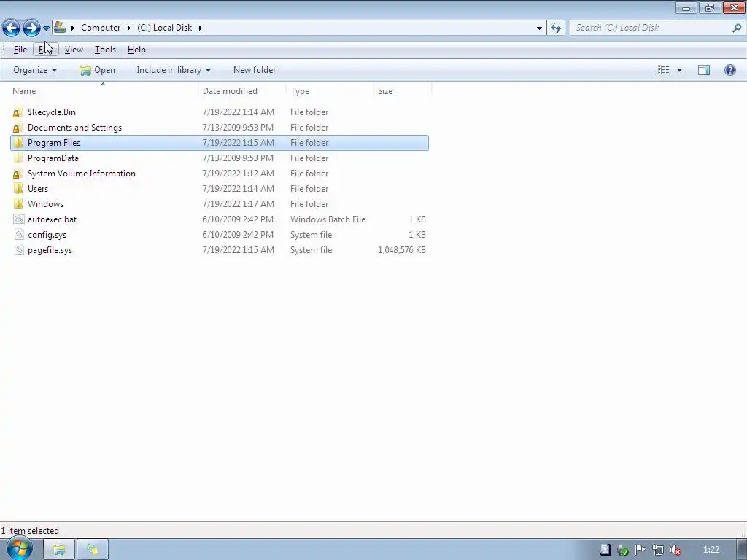Viewport: 747px width, 560px height.
Task: Open the Include in library dropdown
Action: [174, 70]
